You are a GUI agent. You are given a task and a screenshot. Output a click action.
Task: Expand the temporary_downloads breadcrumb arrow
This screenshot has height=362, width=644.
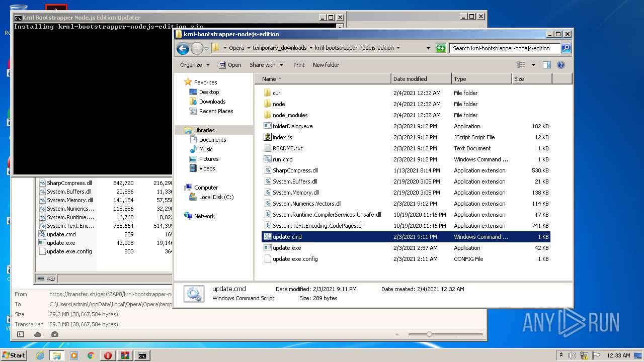pos(310,48)
